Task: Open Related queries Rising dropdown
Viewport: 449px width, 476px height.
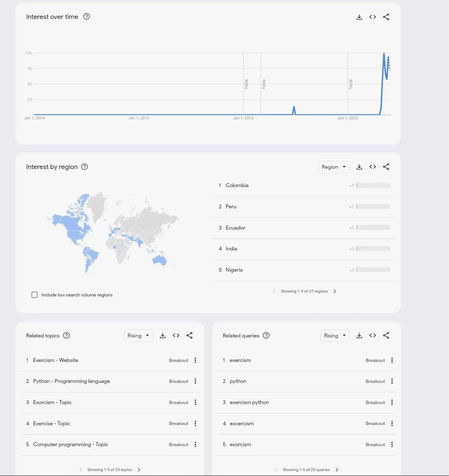Action: [335, 336]
